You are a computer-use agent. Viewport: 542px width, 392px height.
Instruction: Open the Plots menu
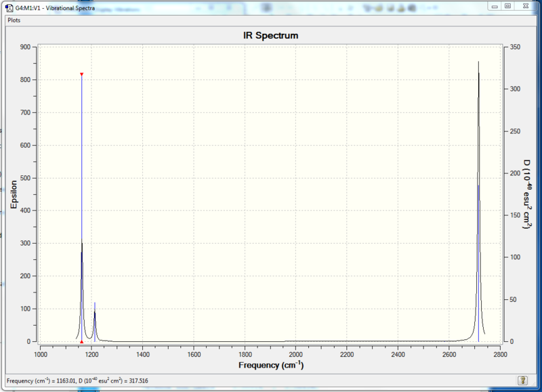[14, 20]
